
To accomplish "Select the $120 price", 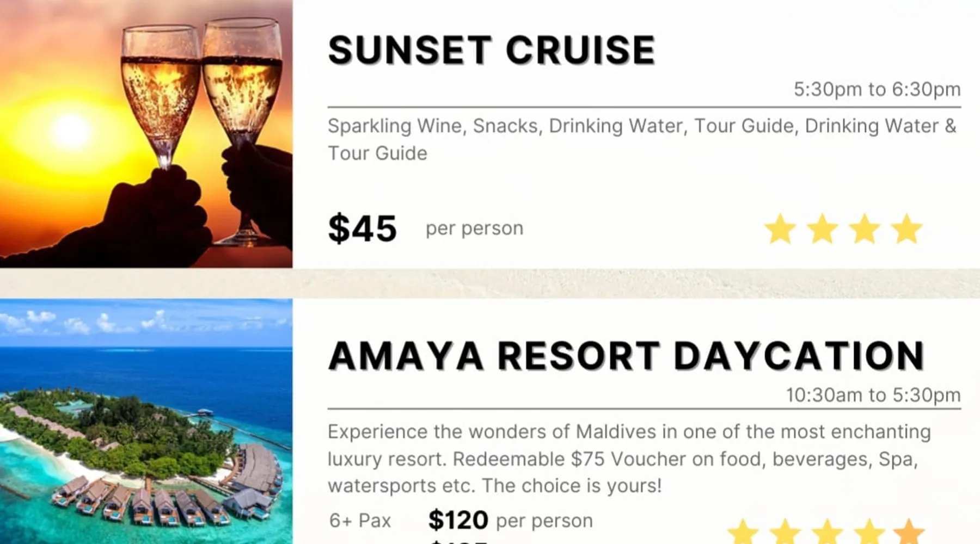I will tap(458, 520).
